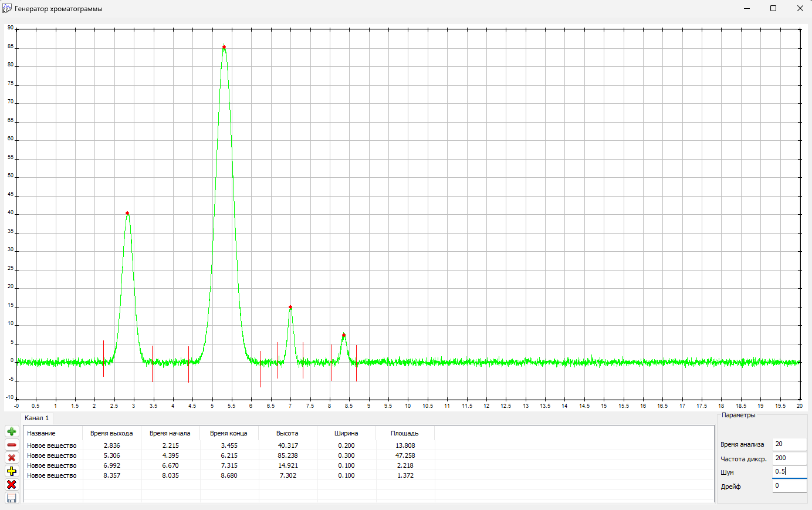
Task: Click the green plus add button
Action: pos(11,431)
